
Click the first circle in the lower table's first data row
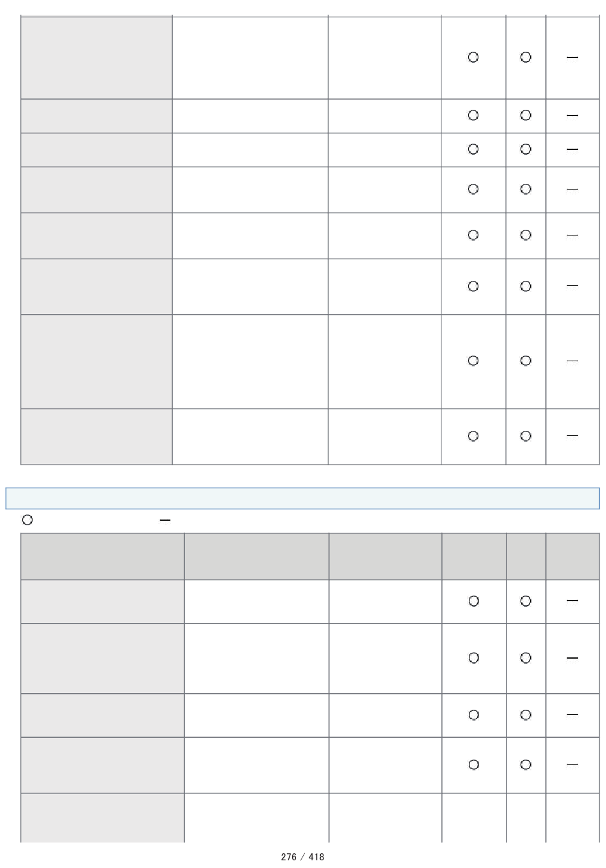point(474,601)
